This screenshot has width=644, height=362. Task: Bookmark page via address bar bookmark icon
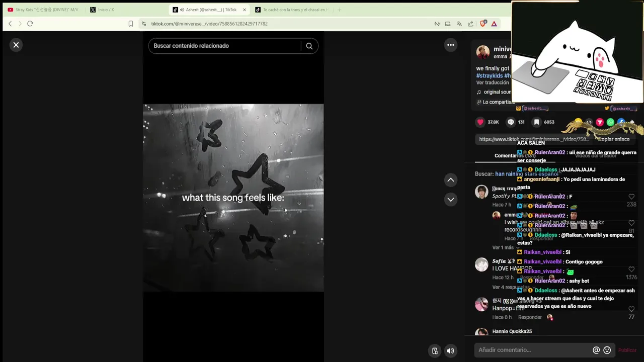point(131,24)
